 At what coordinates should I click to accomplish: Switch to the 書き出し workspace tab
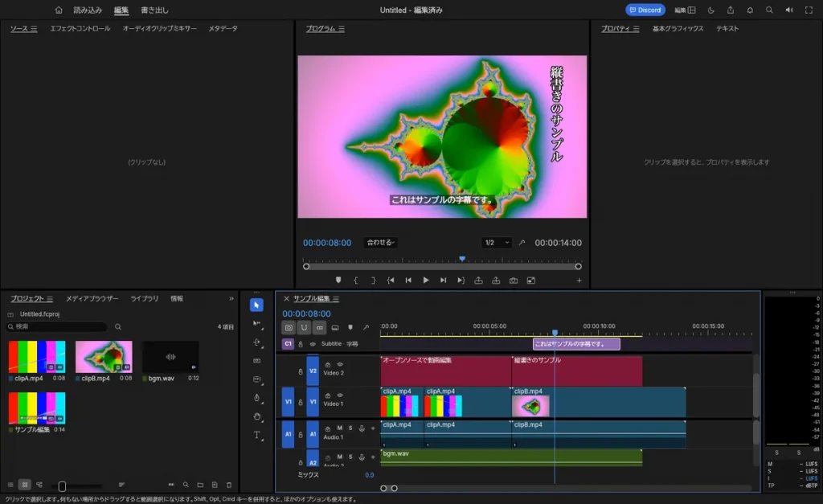pyautogui.click(x=154, y=10)
